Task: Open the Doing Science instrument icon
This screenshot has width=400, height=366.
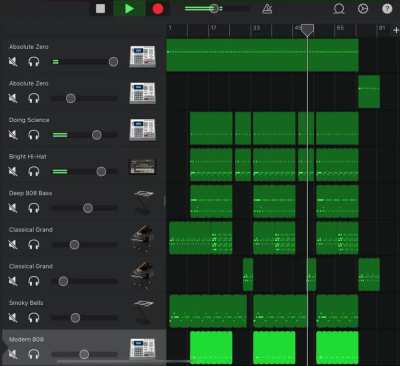Action: point(142,129)
